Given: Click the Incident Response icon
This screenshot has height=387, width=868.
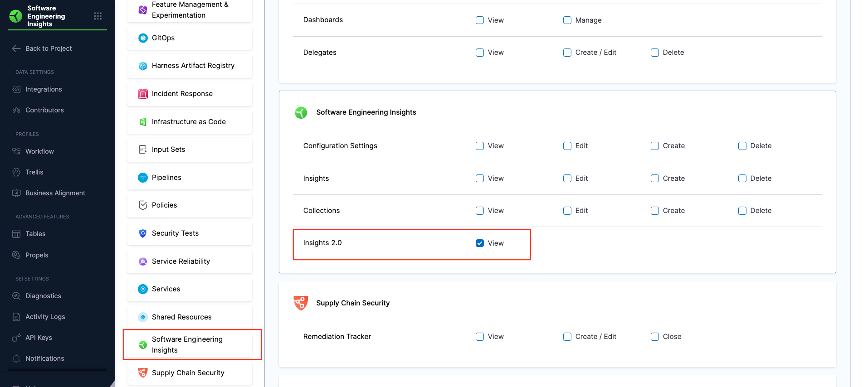Looking at the screenshot, I should (x=143, y=94).
